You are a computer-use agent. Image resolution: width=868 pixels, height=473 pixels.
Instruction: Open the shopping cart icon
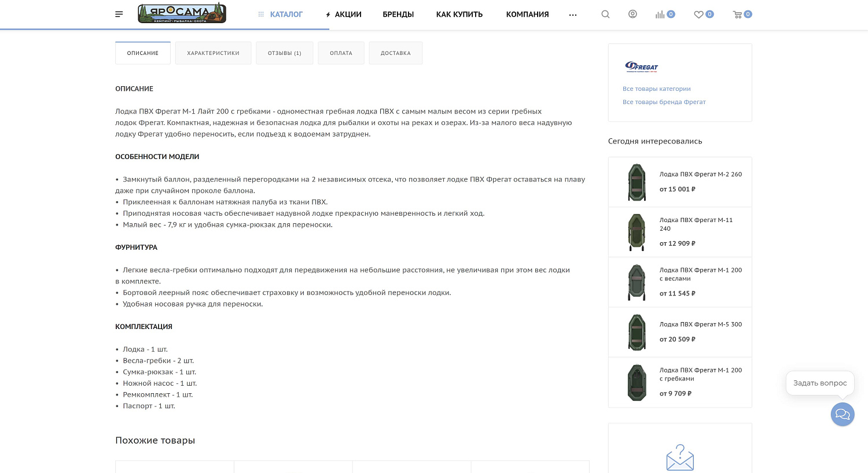coord(738,14)
